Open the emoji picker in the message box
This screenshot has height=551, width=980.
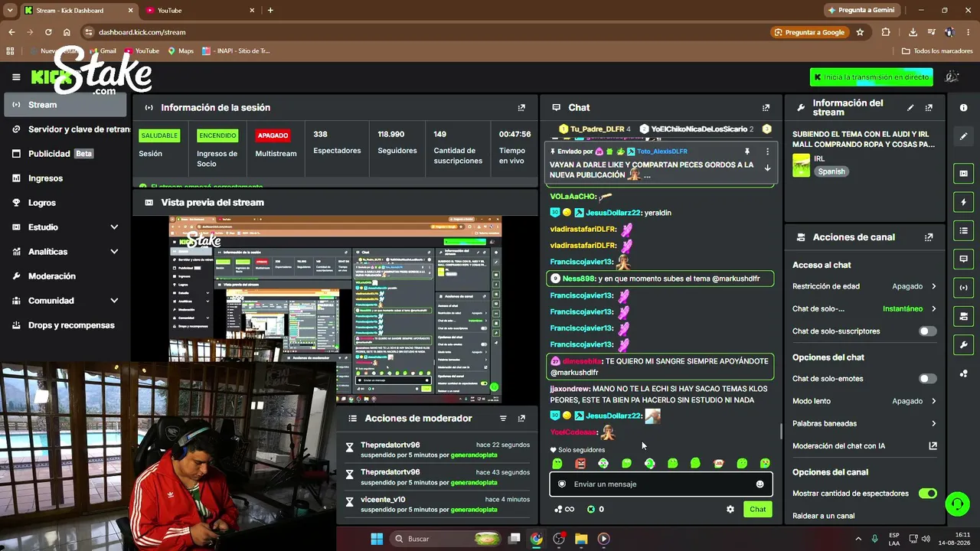(759, 484)
